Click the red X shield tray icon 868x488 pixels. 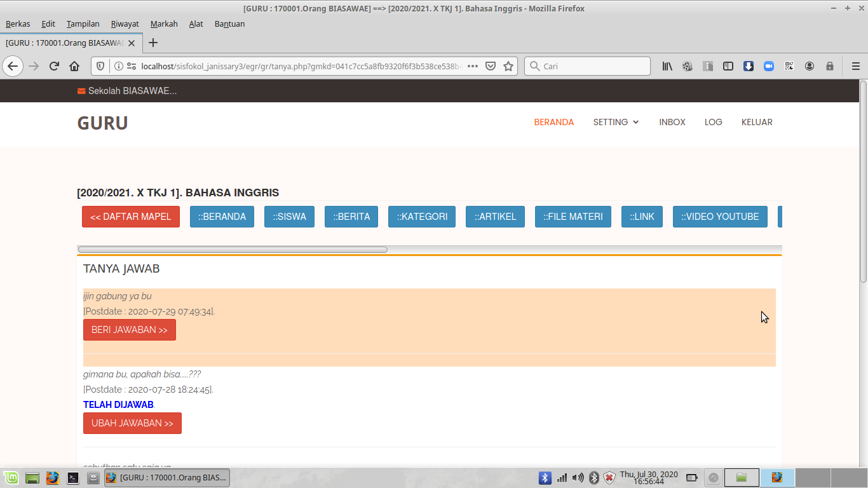pos(609,478)
